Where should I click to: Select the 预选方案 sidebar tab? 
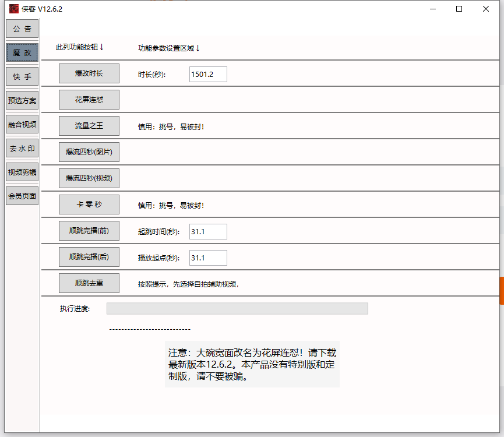pyautogui.click(x=22, y=101)
